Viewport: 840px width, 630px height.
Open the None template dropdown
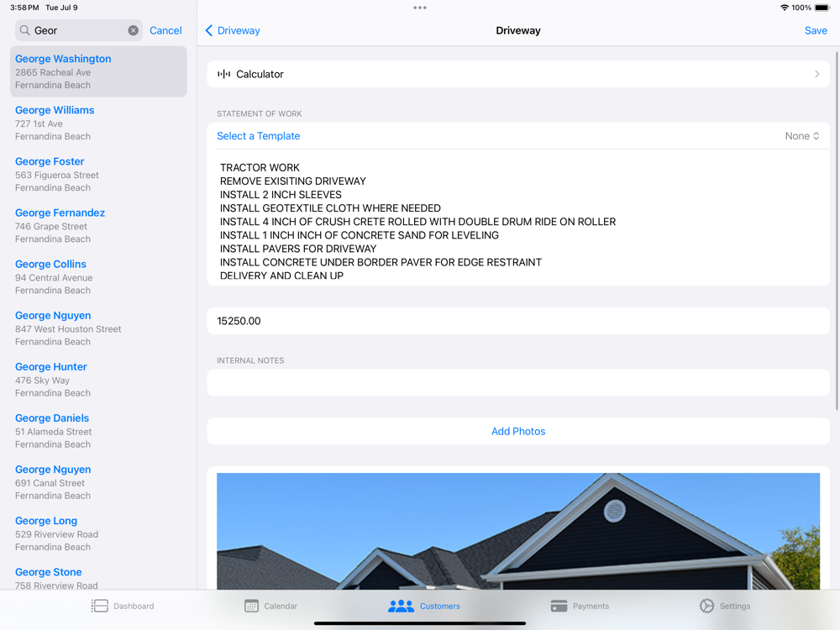(802, 136)
